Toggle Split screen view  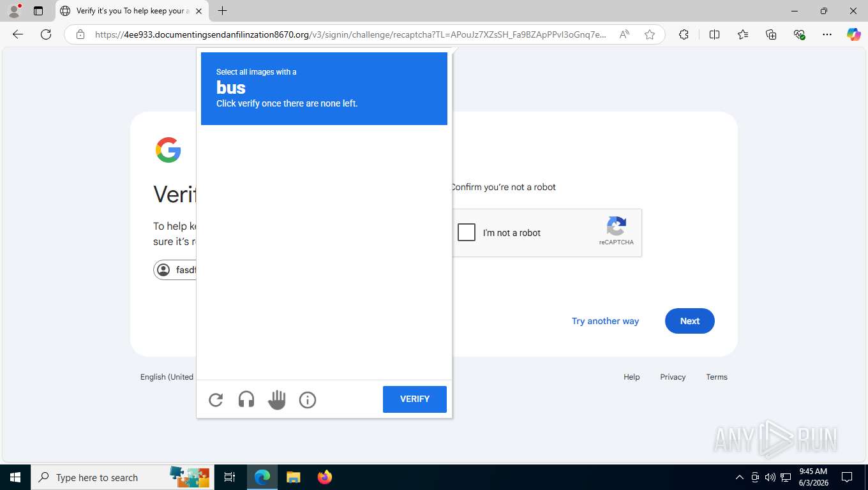click(714, 34)
